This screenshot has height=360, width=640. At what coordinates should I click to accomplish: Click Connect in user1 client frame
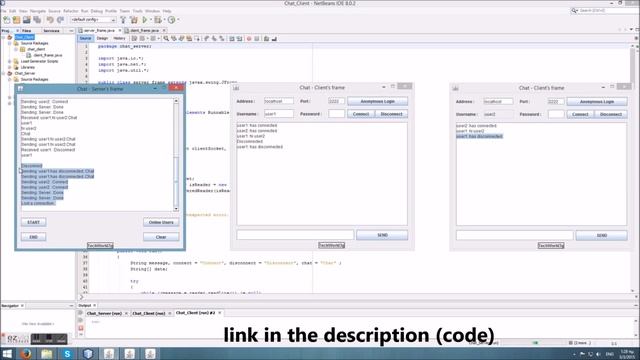[361, 114]
